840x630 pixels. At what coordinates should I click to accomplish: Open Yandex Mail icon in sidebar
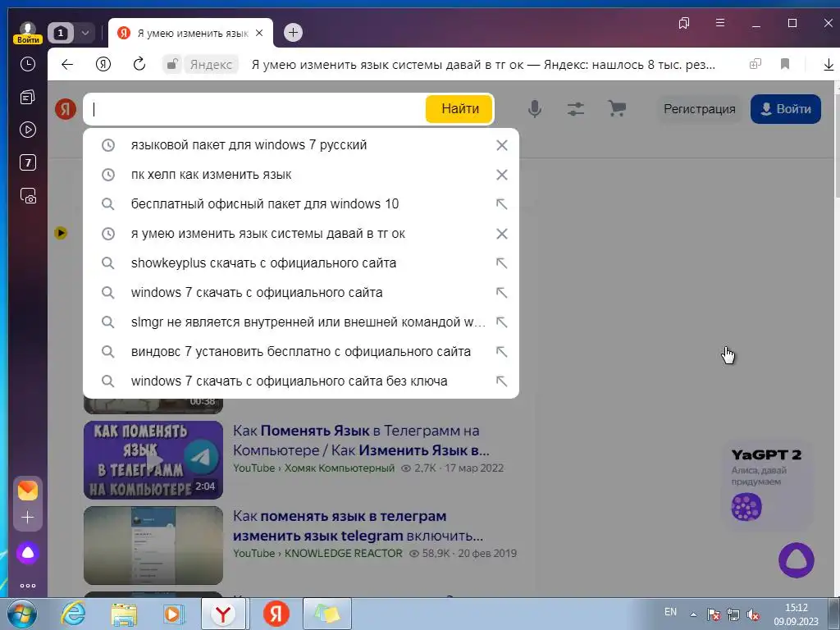[27, 491]
